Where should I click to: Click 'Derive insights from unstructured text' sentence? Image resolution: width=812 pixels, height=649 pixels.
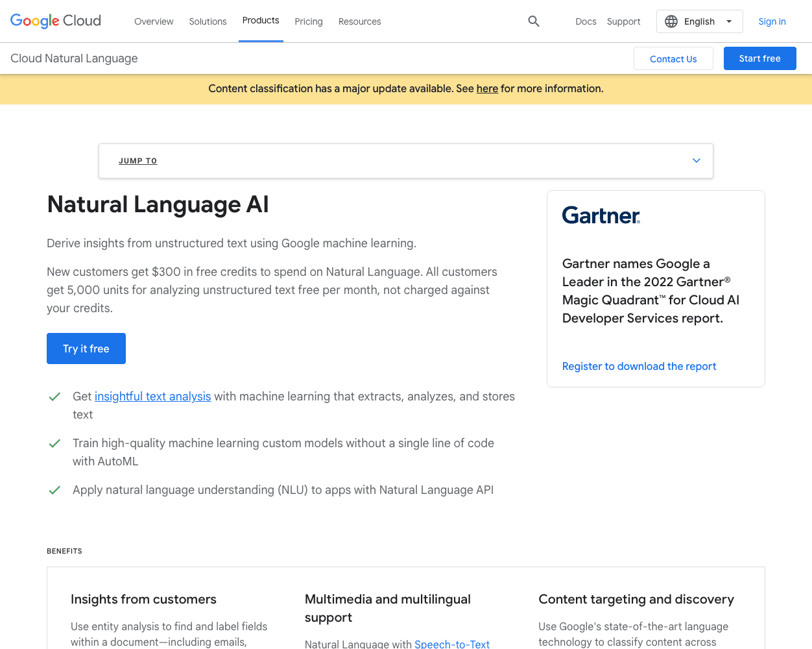tap(232, 243)
